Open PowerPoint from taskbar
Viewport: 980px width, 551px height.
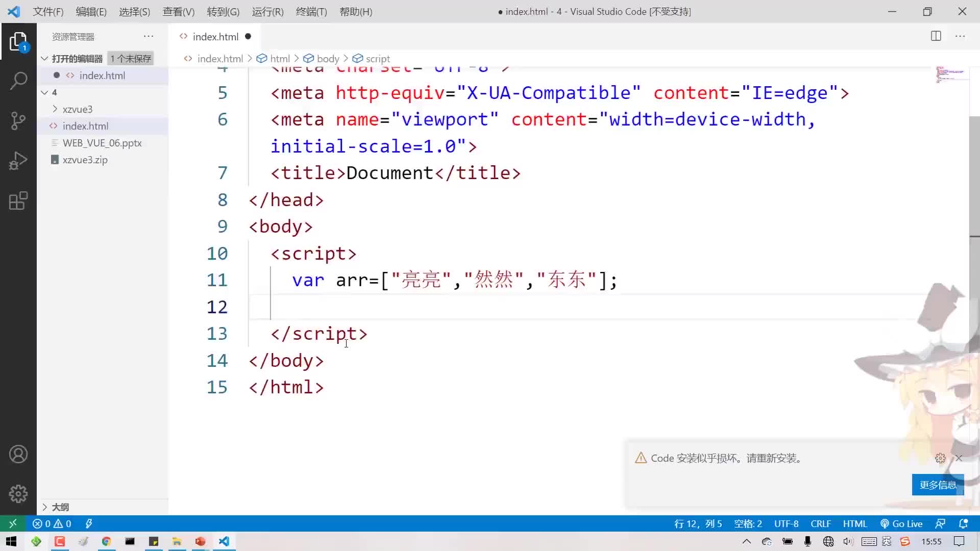tap(201, 541)
